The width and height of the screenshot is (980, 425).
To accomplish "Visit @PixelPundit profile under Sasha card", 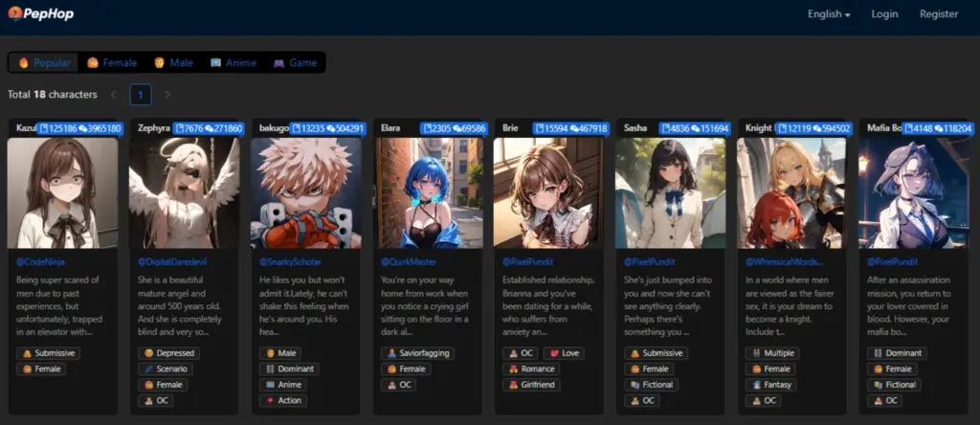I will pos(650,262).
